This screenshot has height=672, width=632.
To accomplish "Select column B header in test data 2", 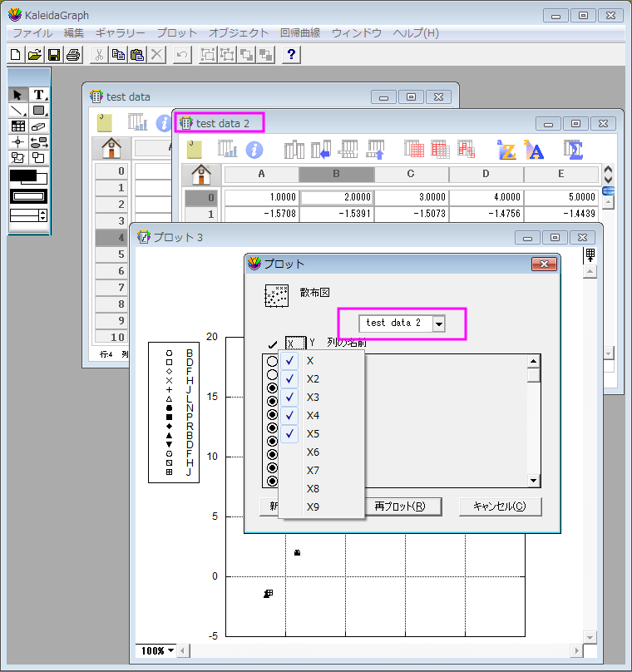I will coord(336,174).
